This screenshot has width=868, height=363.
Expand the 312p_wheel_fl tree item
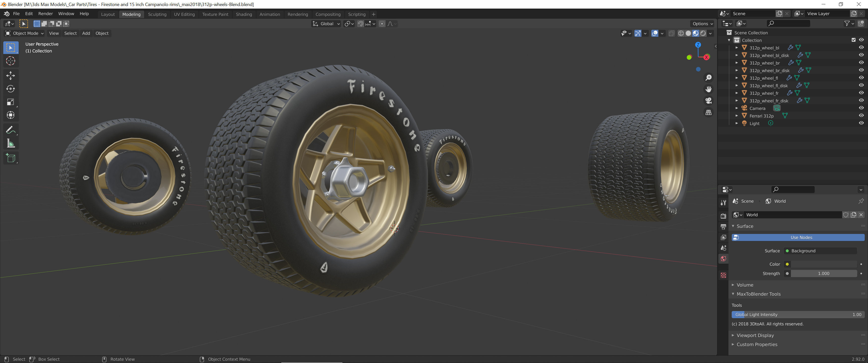tap(737, 78)
